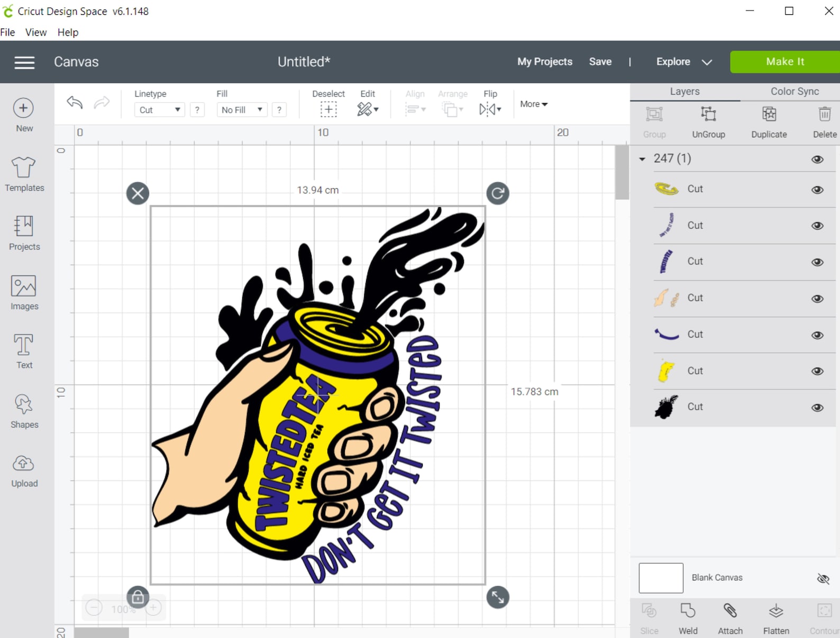
Task: Open the Fill help question mark
Action: pos(279,109)
